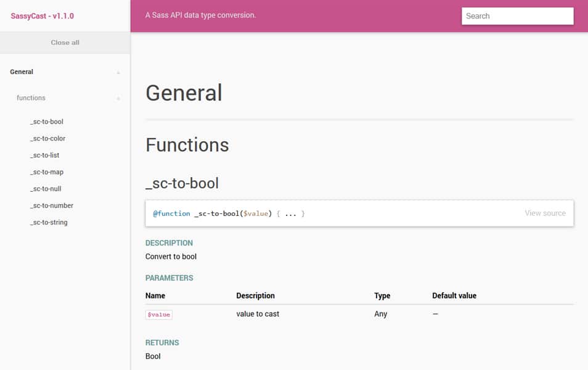Click View source for _sc-to-bool
The width and height of the screenshot is (588, 370).
545,213
